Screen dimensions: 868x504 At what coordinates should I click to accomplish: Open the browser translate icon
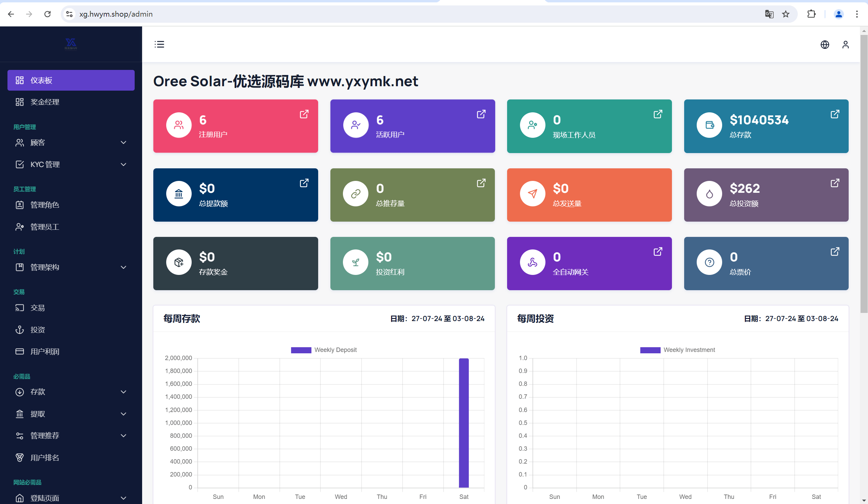pos(769,14)
